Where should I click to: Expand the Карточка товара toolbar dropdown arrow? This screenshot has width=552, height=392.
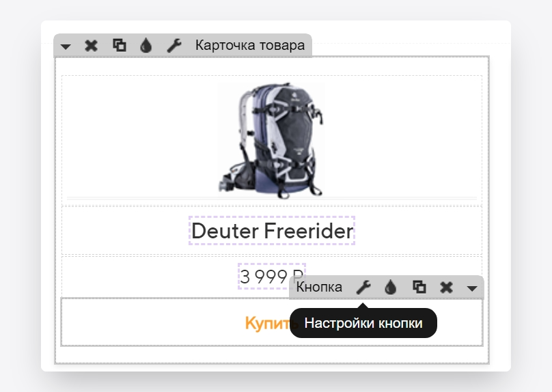pyautogui.click(x=66, y=46)
